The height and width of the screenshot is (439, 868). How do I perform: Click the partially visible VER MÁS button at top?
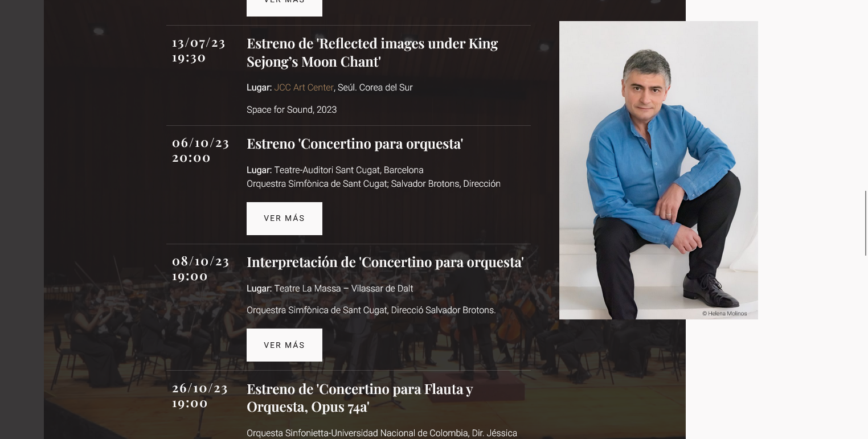click(x=284, y=7)
